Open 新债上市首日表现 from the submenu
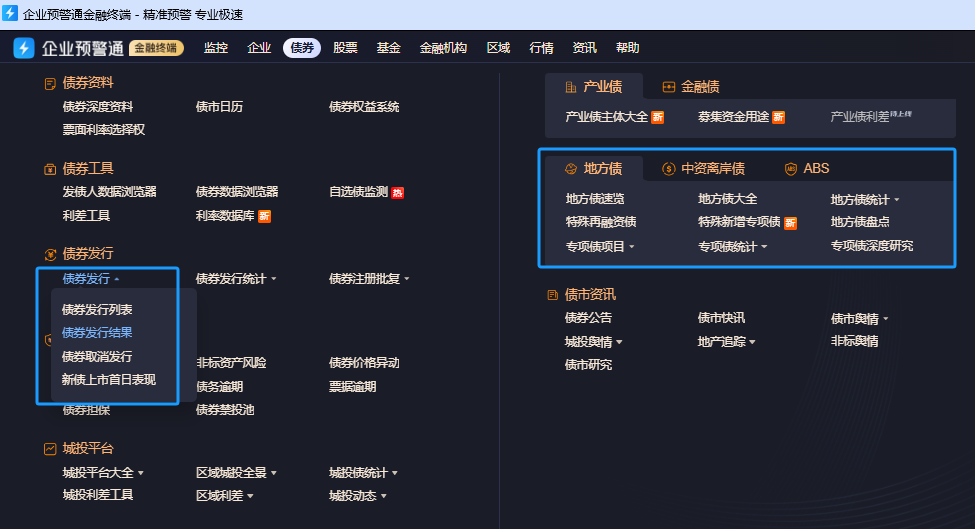The height and width of the screenshot is (529, 975). click(109, 380)
